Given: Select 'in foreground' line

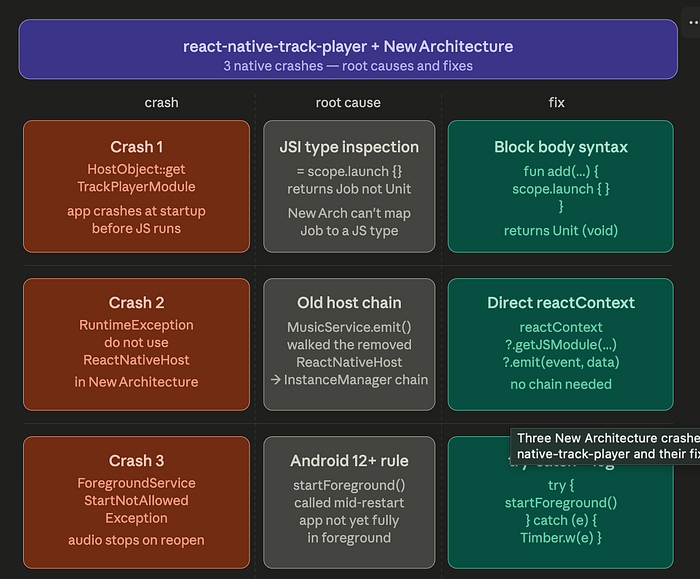Looking at the screenshot, I should tap(349, 537).
